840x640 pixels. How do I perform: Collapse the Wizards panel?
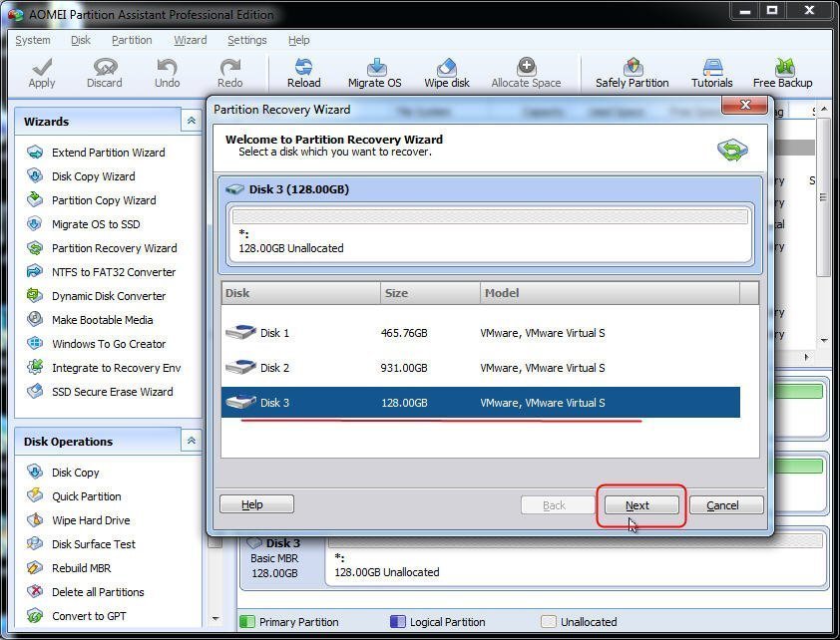192,121
